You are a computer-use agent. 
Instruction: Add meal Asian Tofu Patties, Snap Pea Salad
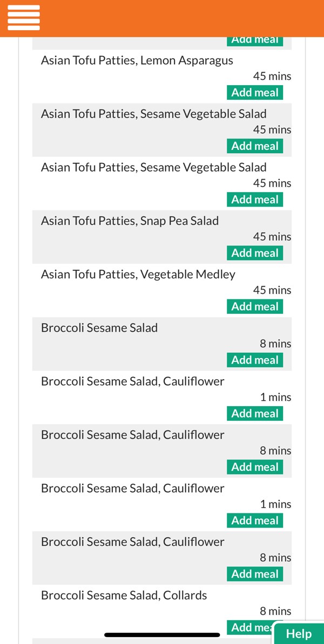(x=254, y=252)
